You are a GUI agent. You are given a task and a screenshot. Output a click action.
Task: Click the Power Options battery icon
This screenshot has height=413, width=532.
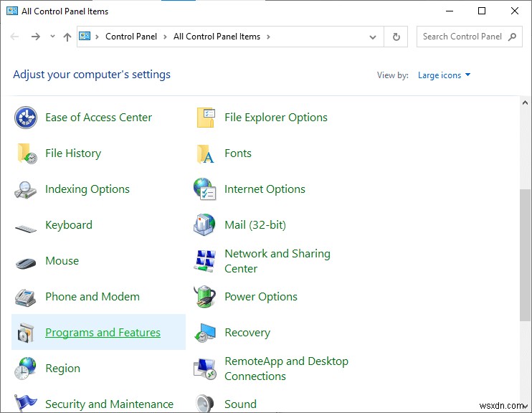coord(205,297)
